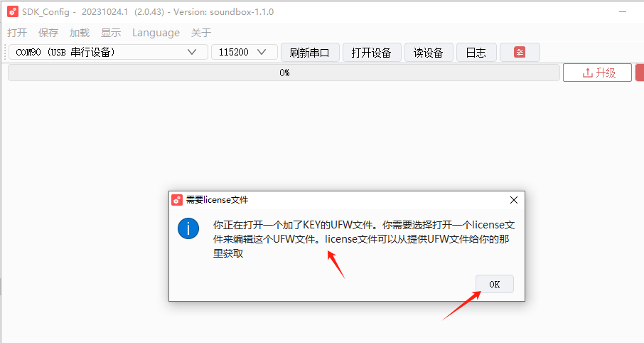Click the 0% upgrade progress bar
Image resolution: width=644 pixels, height=343 pixels.
tap(284, 73)
